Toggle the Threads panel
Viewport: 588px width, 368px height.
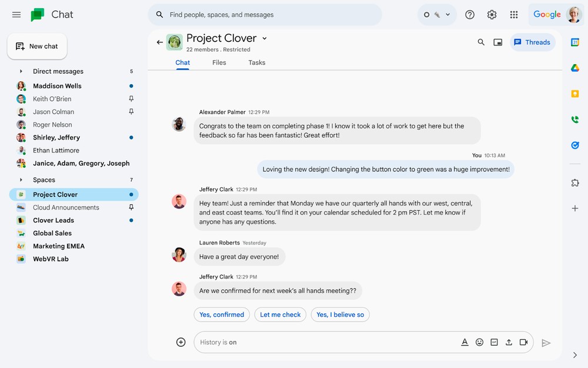[x=532, y=42]
